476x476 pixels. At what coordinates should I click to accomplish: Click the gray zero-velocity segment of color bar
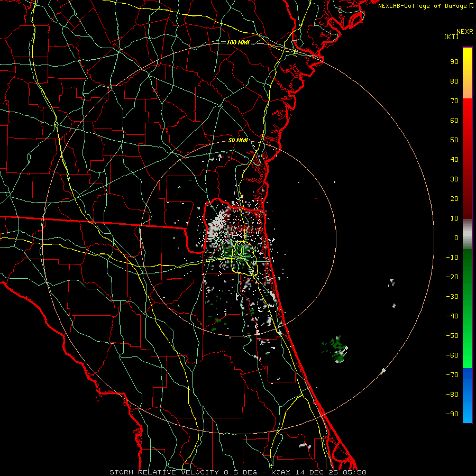pos(467,234)
